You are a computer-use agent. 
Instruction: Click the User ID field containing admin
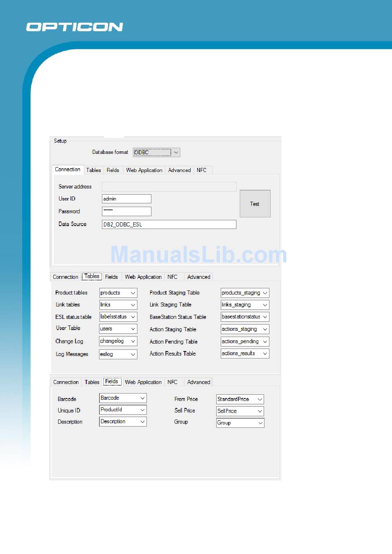click(127, 199)
